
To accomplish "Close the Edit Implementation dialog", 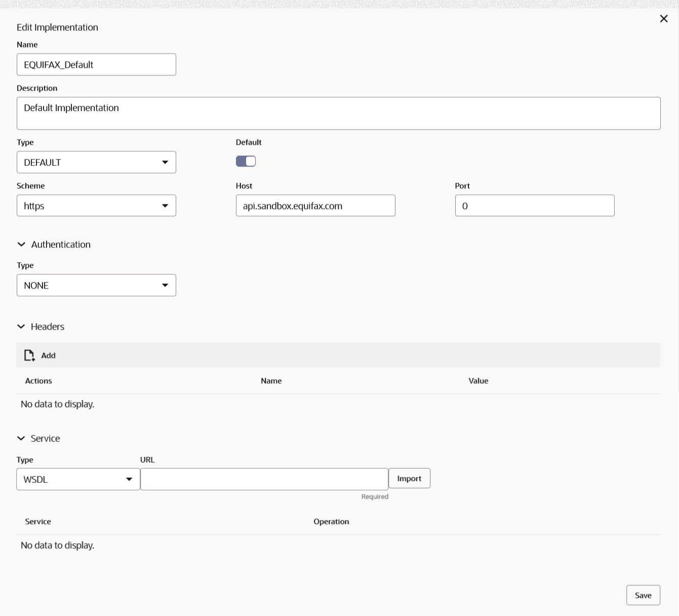I will coord(664,19).
